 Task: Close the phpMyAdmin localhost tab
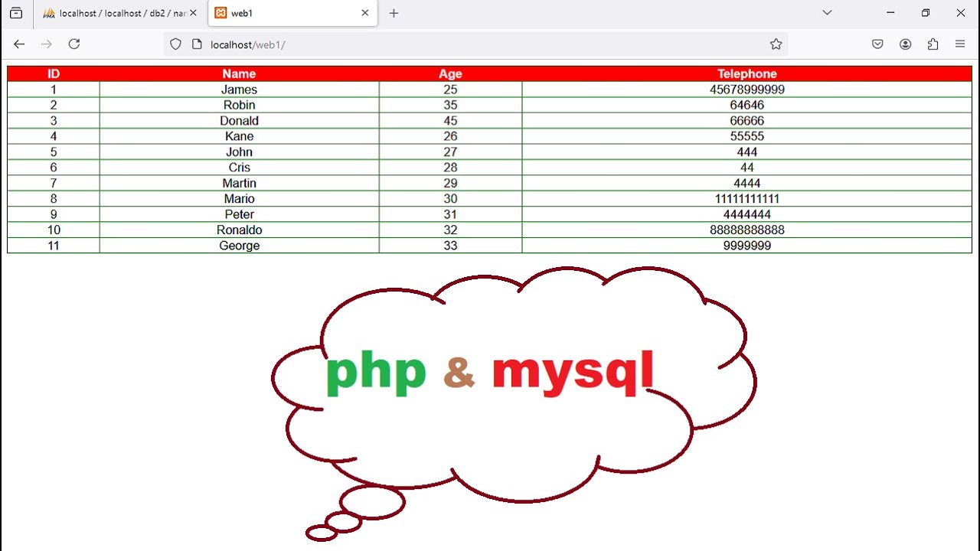193,13
